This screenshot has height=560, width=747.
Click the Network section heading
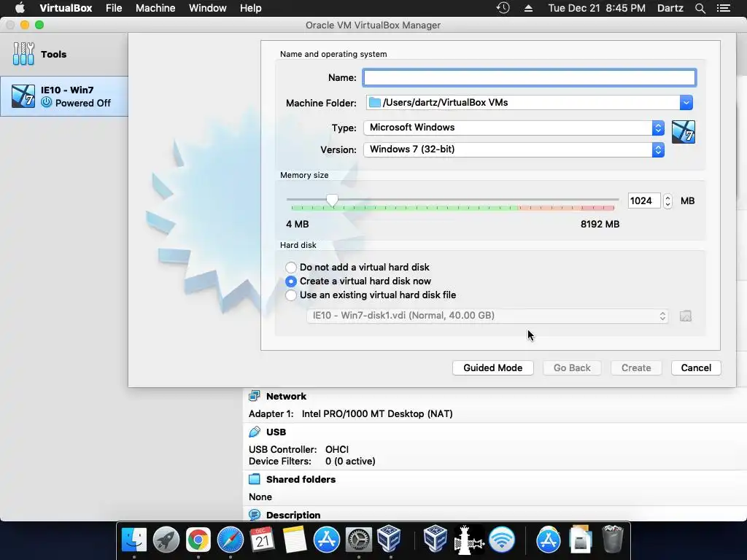[x=286, y=396]
